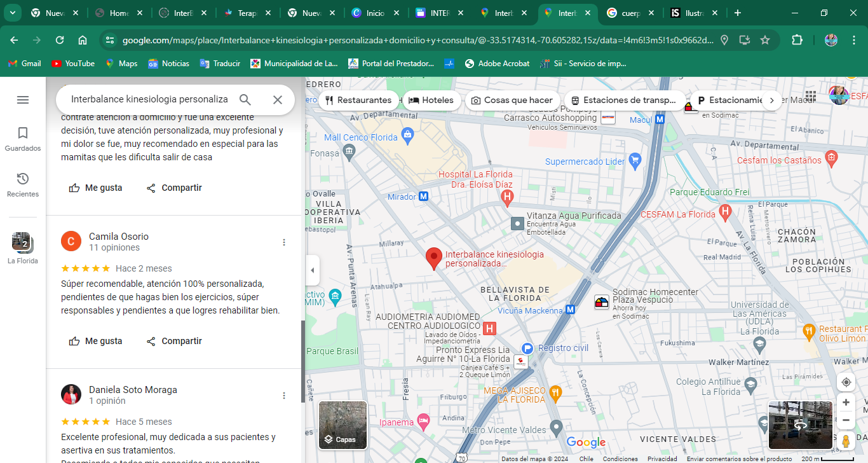The width and height of the screenshot is (868, 463).
Task: Clear the search with the X icon
Action: coord(278,100)
